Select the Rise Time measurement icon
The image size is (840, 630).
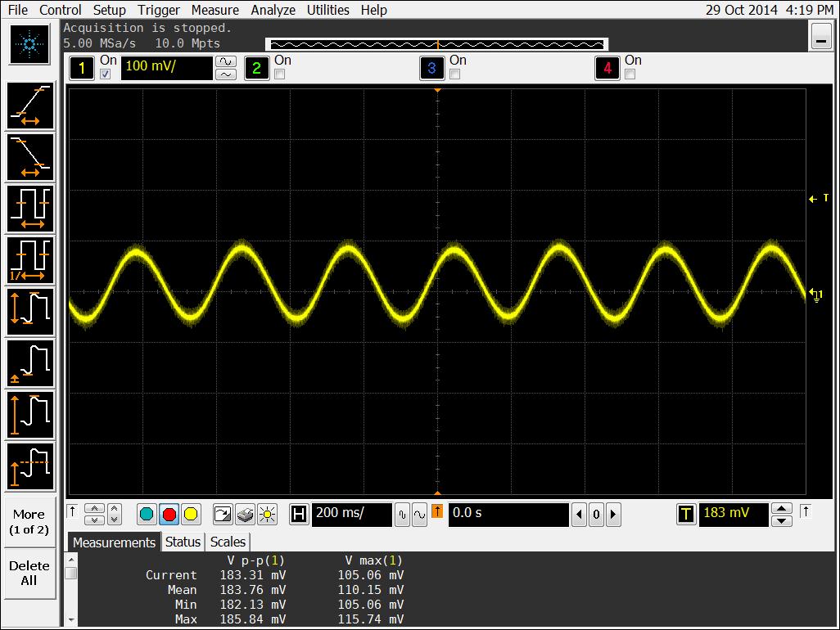coord(29,105)
